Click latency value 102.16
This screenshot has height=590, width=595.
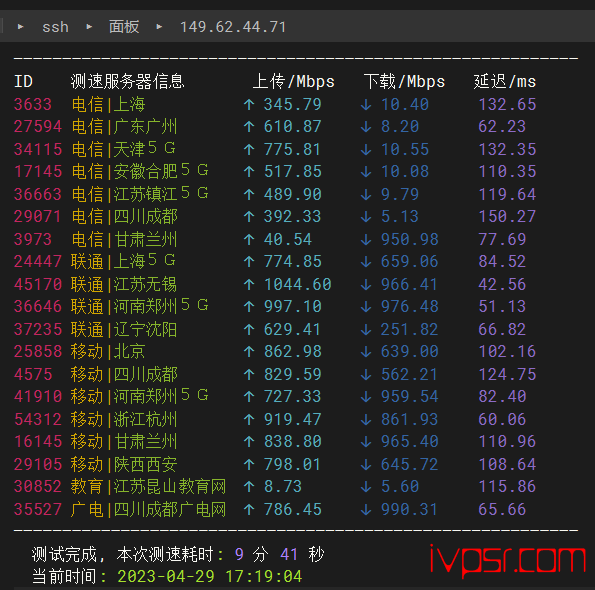507,351
